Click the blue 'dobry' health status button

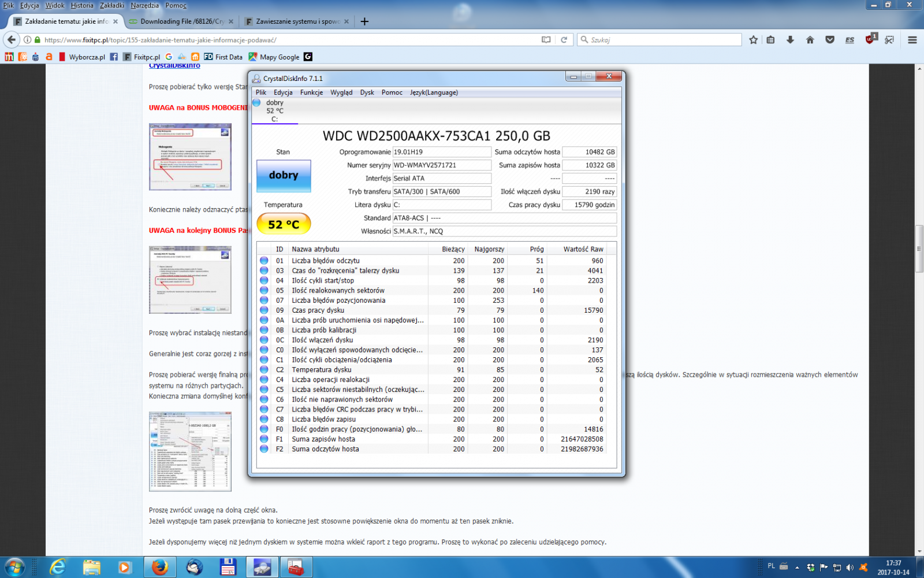point(284,176)
